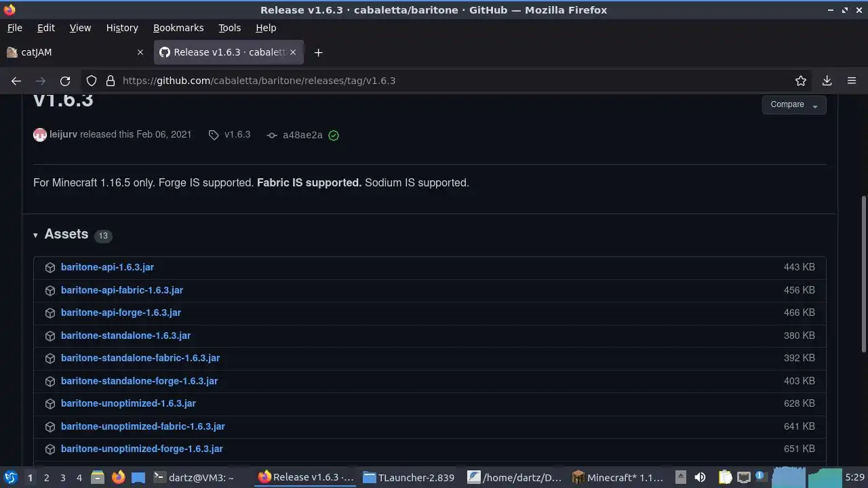Screen dimensions: 868x488
Task: Click leijurv's avatar image
Action: (40, 134)
